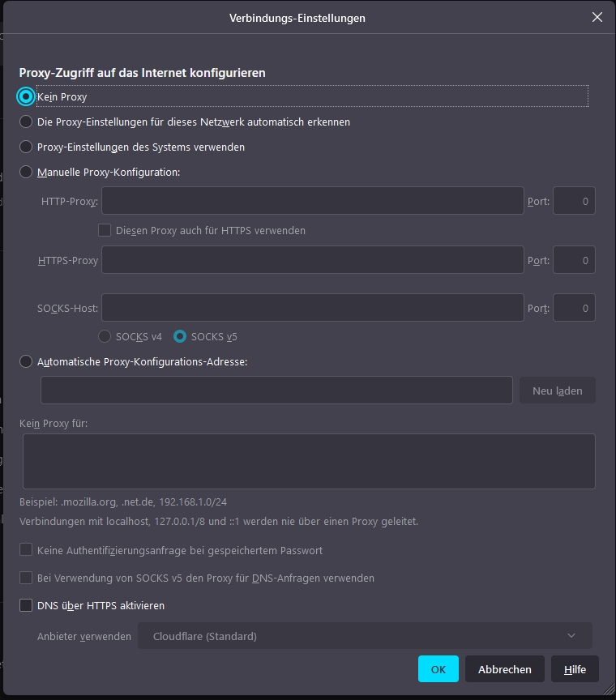The height and width of the screenshot is (700, 616).
Task: Close the Verbindungs-Einstellungen dialog
Action: tap(597, 17)
